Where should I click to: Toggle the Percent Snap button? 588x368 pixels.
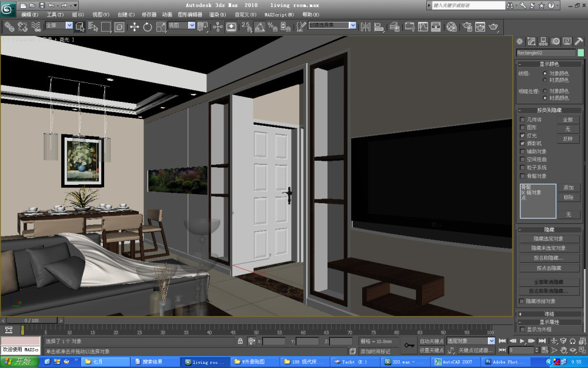click(273, 26)
